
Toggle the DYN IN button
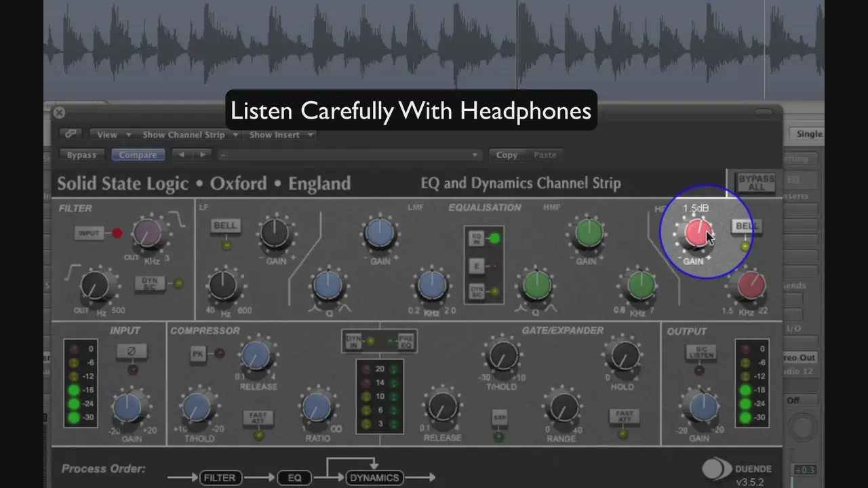(x=353, y=341)
